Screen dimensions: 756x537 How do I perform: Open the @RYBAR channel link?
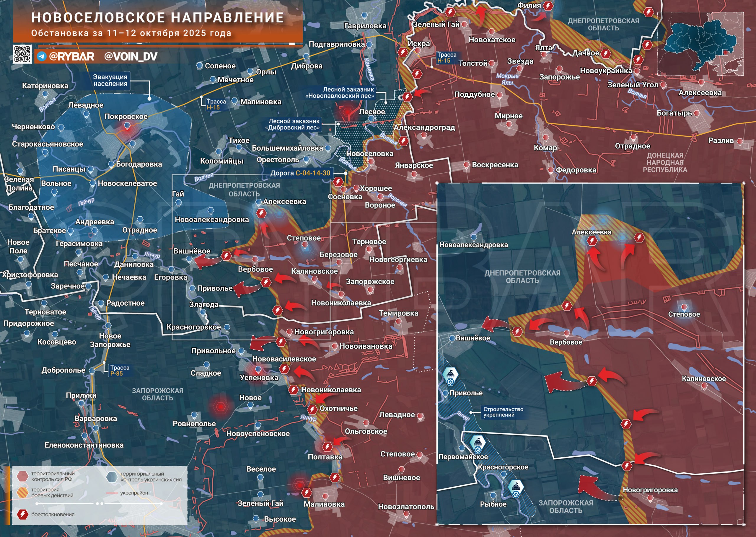click(x=71, y=57)
